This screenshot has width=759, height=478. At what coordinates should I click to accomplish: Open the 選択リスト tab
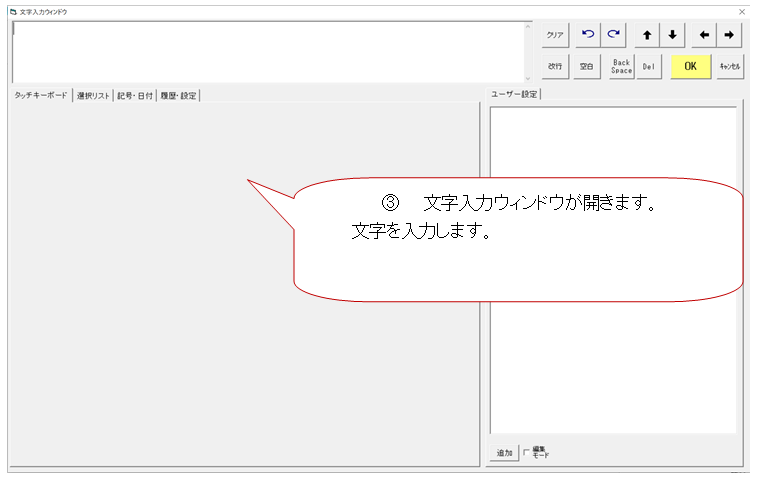click(x=94, y=96)
